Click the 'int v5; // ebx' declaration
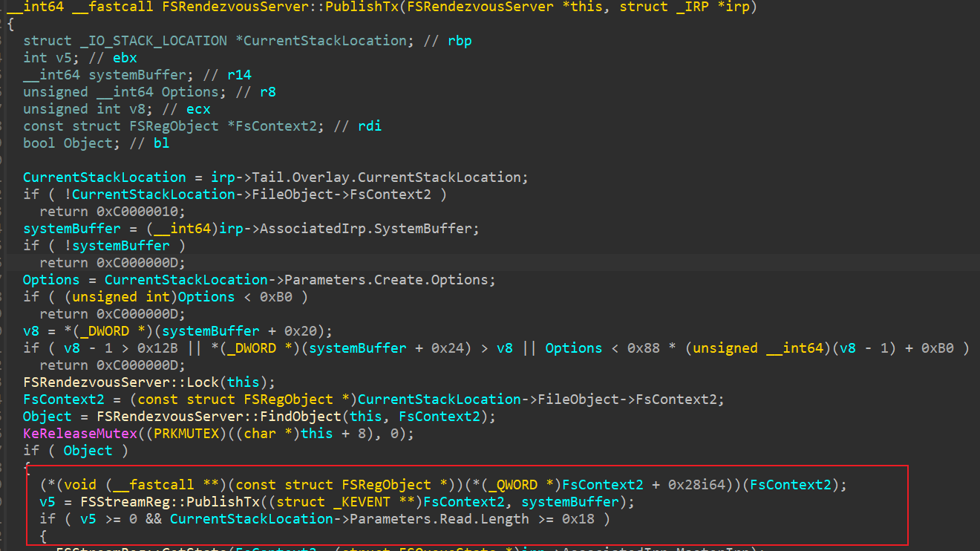This screenshot has width=980, height=551. pyautogui.click(x=80, y=58)
